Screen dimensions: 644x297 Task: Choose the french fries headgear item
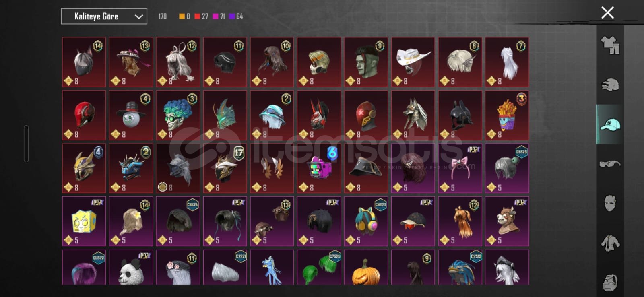point(507,115)
